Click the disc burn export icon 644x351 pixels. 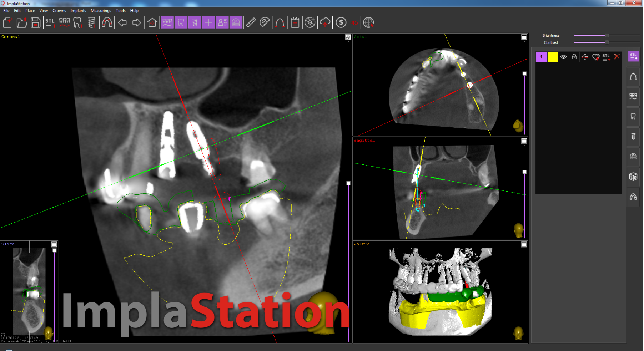[x=310, y=23]
